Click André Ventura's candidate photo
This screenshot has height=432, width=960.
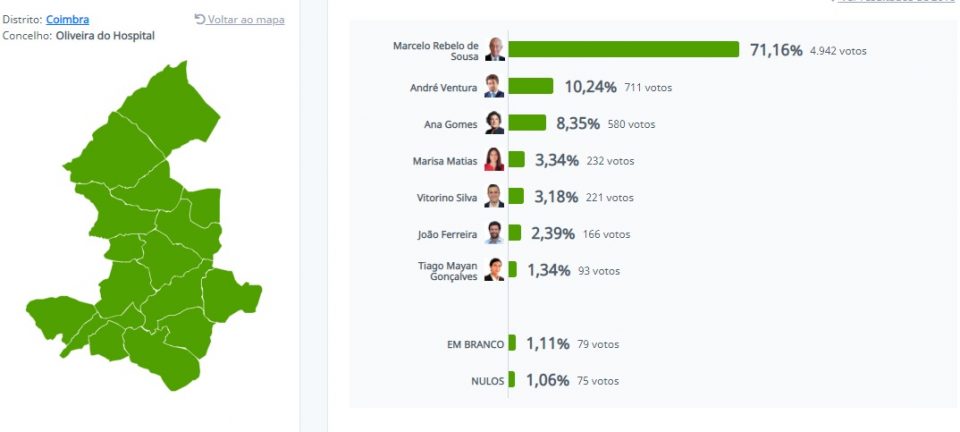(495, 87)
